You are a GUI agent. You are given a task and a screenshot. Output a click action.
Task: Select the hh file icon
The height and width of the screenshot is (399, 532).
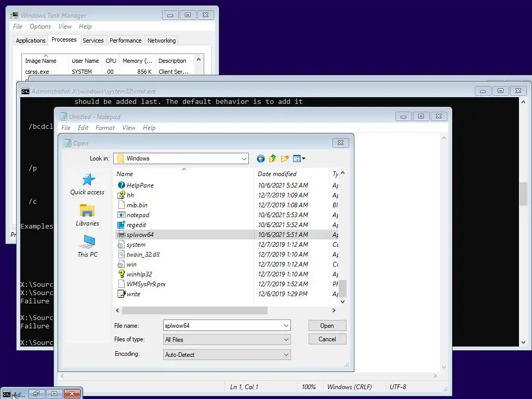click(121, 195)
